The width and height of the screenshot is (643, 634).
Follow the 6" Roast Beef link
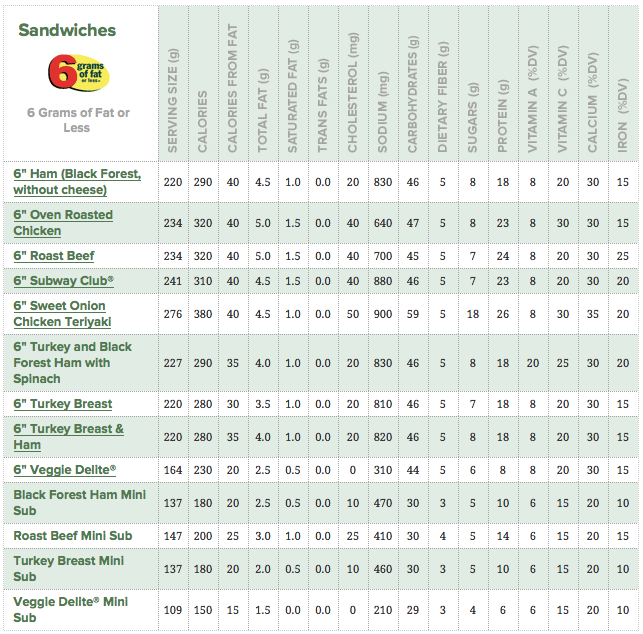click(x=54, y=256)
